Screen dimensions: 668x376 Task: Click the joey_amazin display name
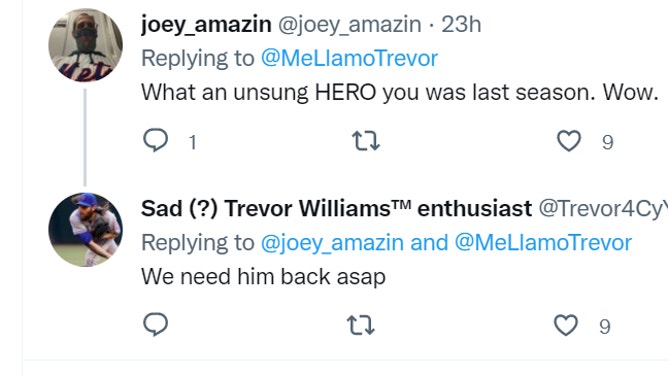tap(206, 24)
